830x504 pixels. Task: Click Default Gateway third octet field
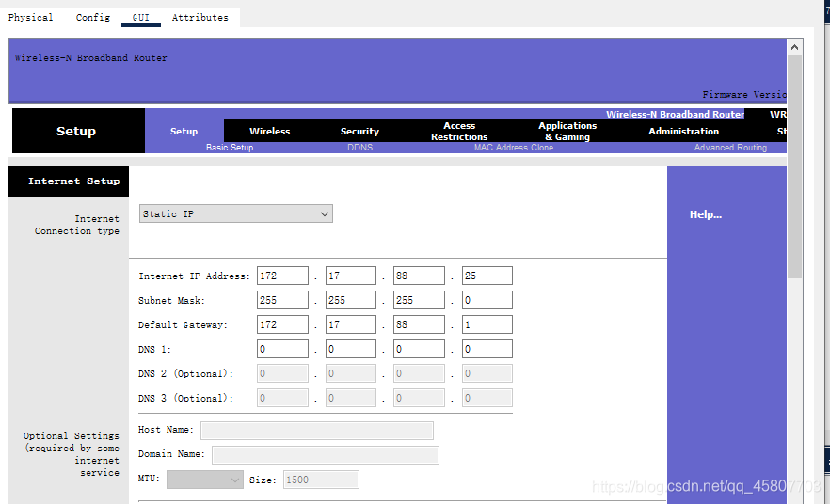(x=419, y=324)
